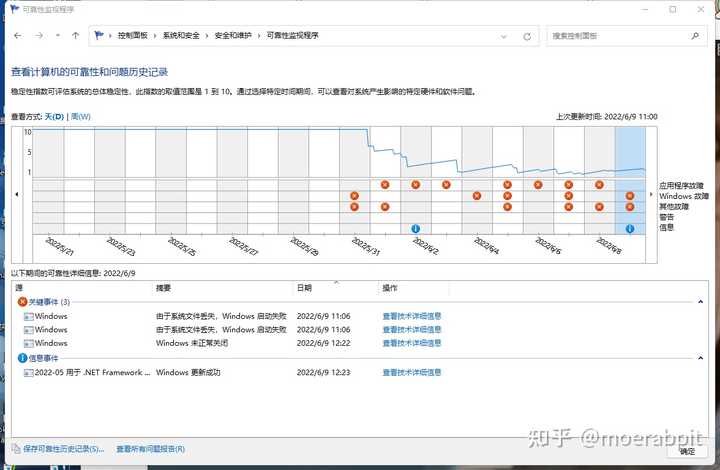720x470 pixels.
Task: Open the 系统和安全 breadcrumb
Action: tap(181, 35)
